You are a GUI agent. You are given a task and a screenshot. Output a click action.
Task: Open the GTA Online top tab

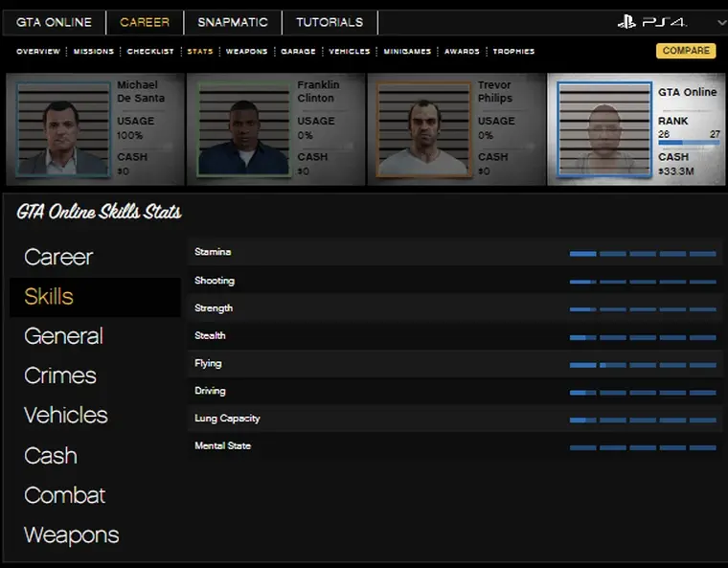pyautogui.click(x=54, y=22)
